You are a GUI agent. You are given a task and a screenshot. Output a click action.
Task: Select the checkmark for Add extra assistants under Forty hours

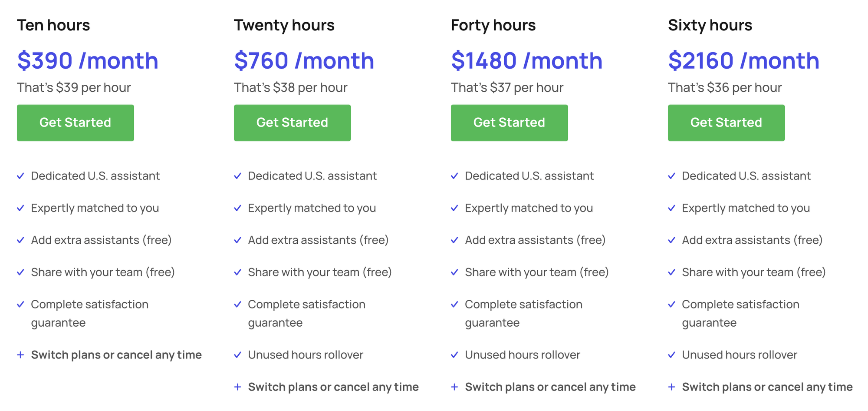[454, 240]
